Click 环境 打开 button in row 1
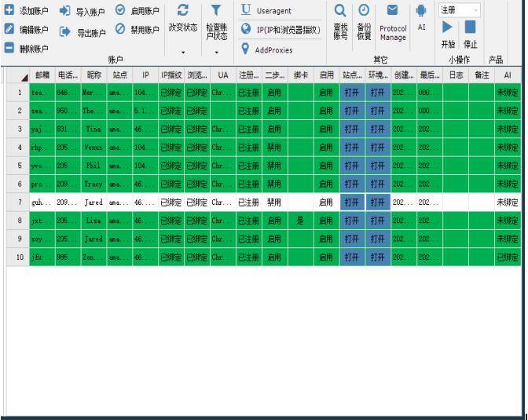 tap(378, 93)
